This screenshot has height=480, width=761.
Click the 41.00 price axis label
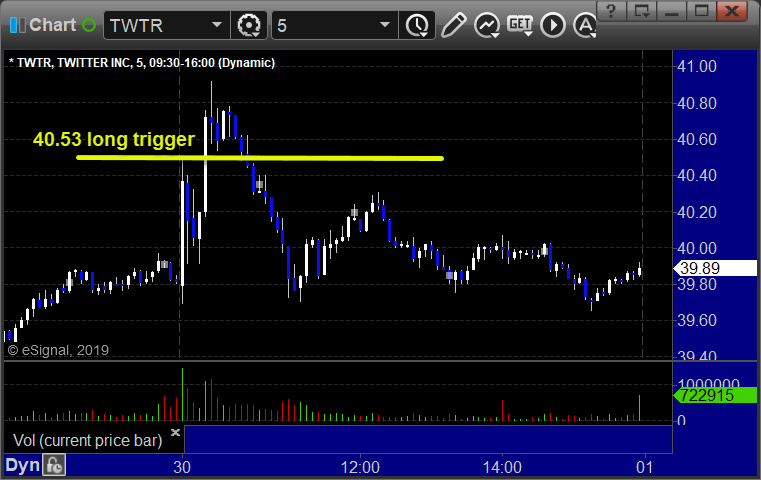tap(697, 66)
